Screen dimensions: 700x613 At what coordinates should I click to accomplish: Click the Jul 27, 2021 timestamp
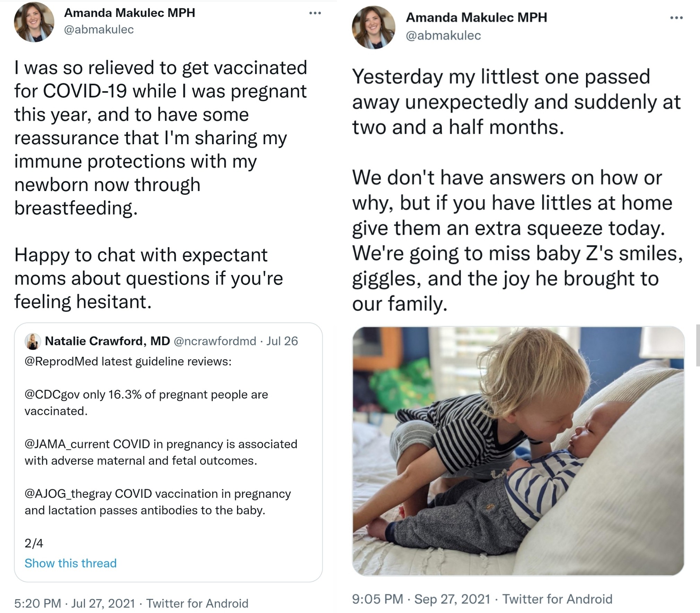click(103, 604)
